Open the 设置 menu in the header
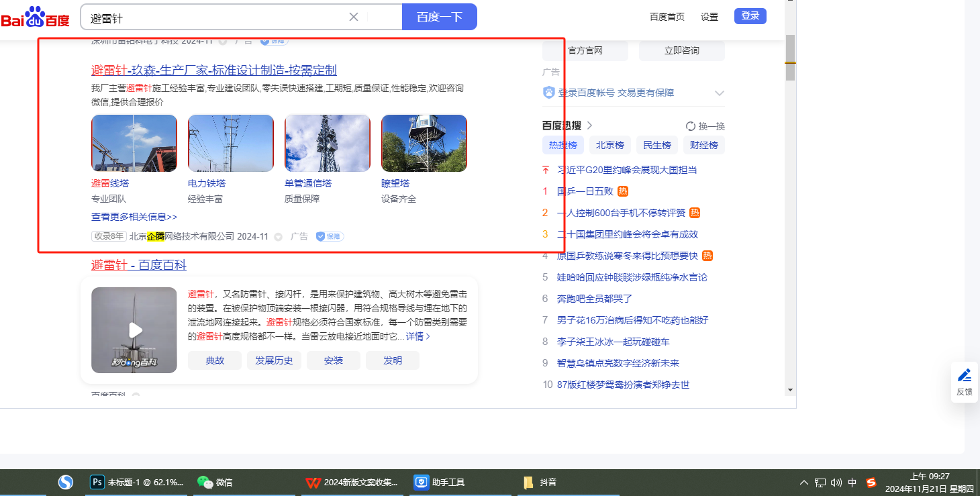 (x=709, y=17)
